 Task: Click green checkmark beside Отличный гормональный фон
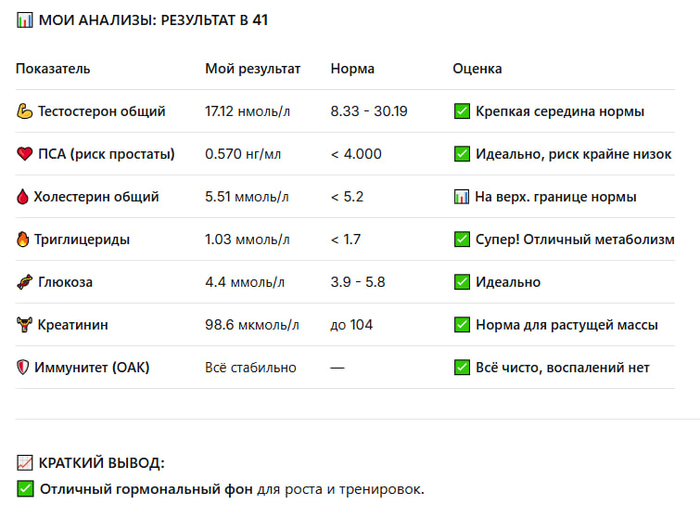point(25,489)
